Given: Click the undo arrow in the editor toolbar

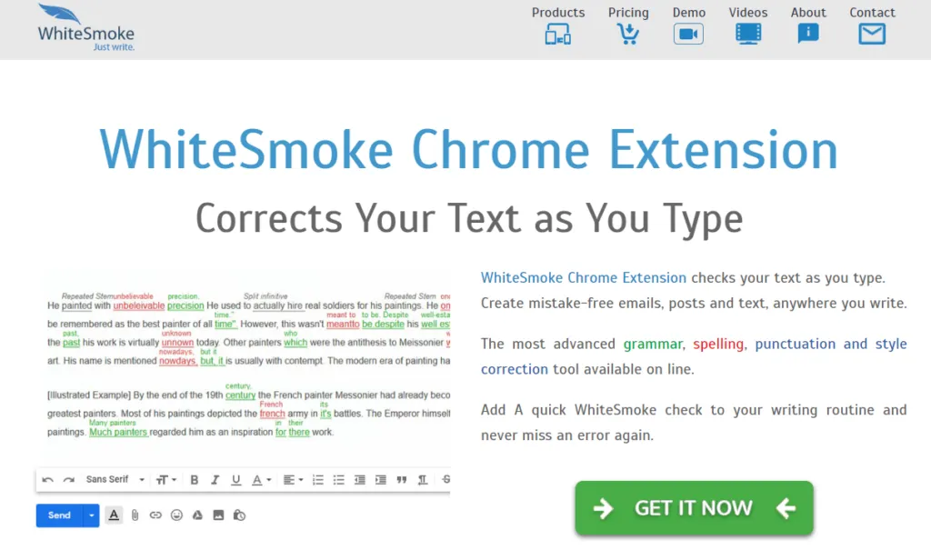Looking at the screenshot, I should point(47,480).
